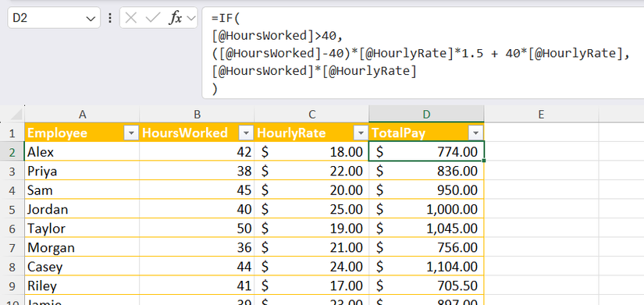Open the HourlyRate column filter dropdown

pyautogui.click(x=361, y=133)
